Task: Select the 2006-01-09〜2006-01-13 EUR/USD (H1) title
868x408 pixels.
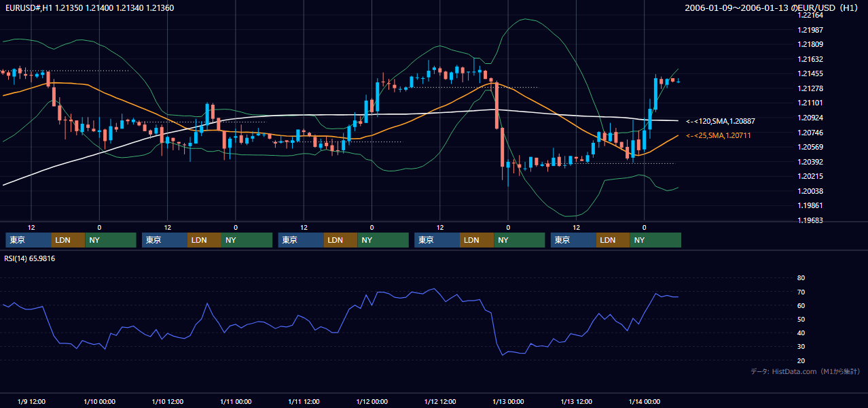Action: (773, 8)
